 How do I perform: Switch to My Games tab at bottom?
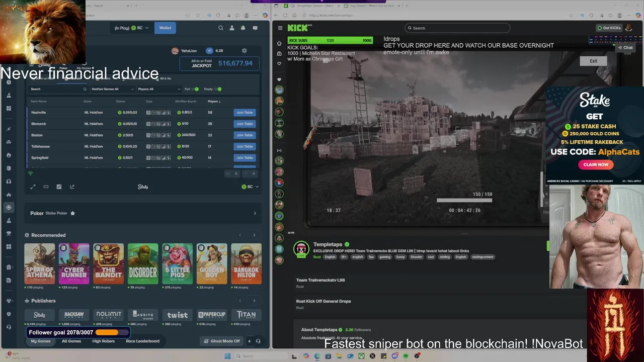(x=41, y=341)
